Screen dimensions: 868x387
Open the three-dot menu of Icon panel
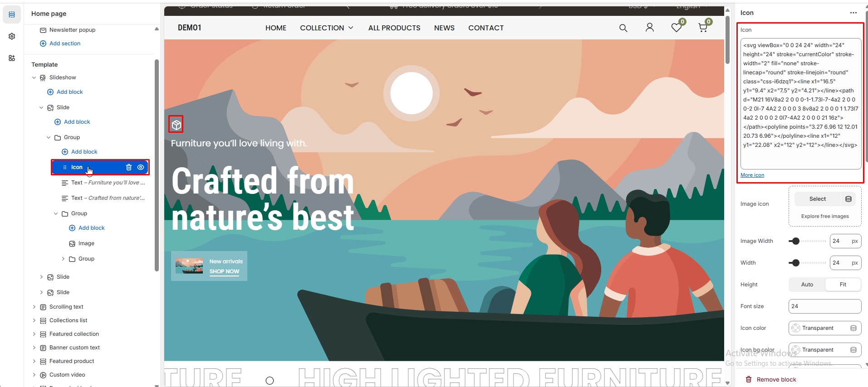853,13
